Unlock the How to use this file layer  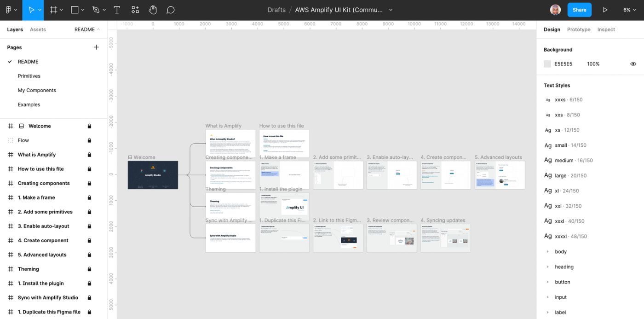[x=89, y=169]
